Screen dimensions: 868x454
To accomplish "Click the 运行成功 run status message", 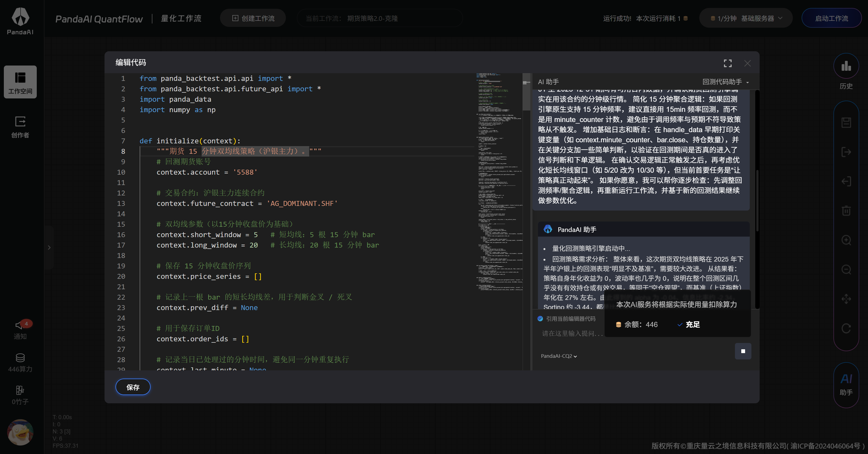I will click(617, 19).
